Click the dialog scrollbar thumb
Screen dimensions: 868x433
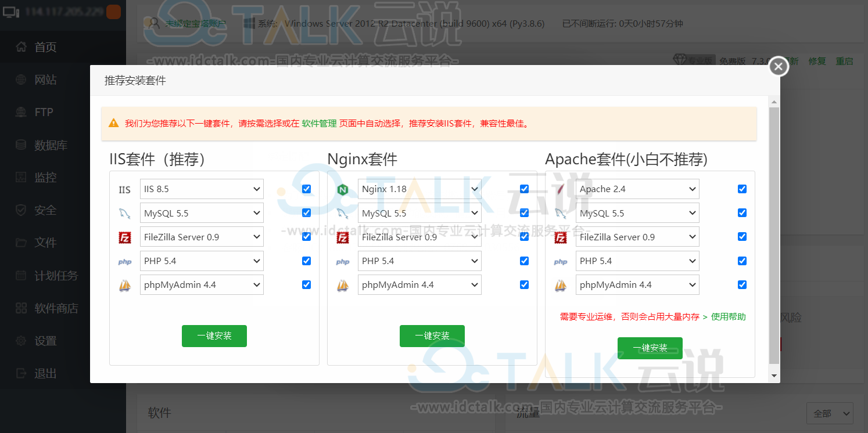[x=774, y=235]
